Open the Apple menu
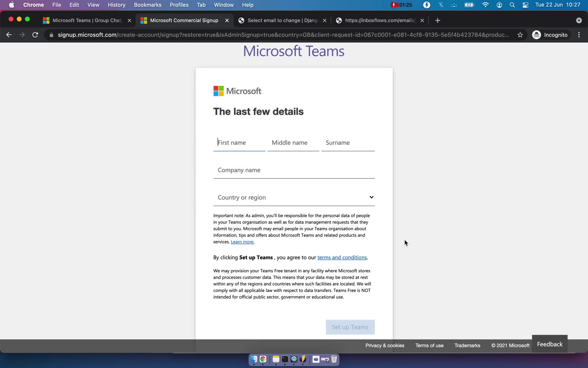Screen dimensions: 588x368 (x=12, y=5)
